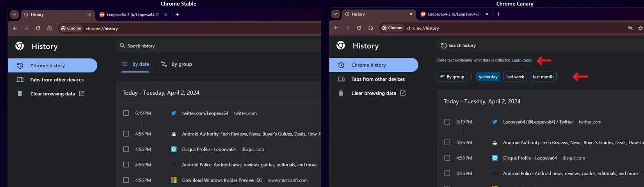This screenshot has height=187, width=644.
Task: Close History tab in Chrome Stable
Action: 90,14
